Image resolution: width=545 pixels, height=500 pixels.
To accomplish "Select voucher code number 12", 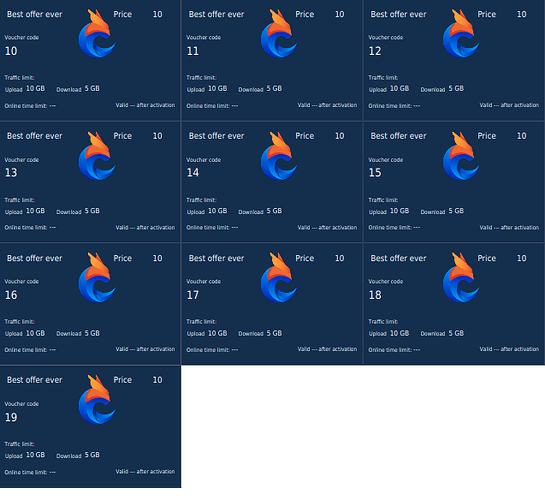I will (375, 51).
